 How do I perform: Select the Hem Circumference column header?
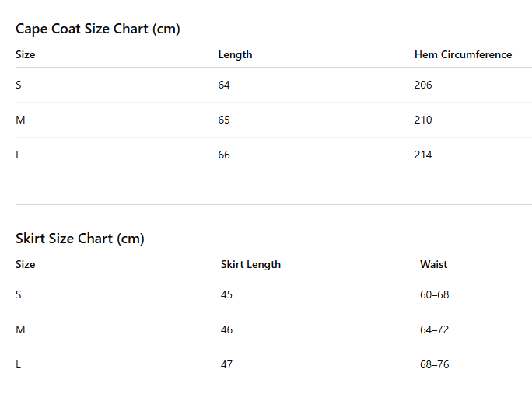pos(463,54)
